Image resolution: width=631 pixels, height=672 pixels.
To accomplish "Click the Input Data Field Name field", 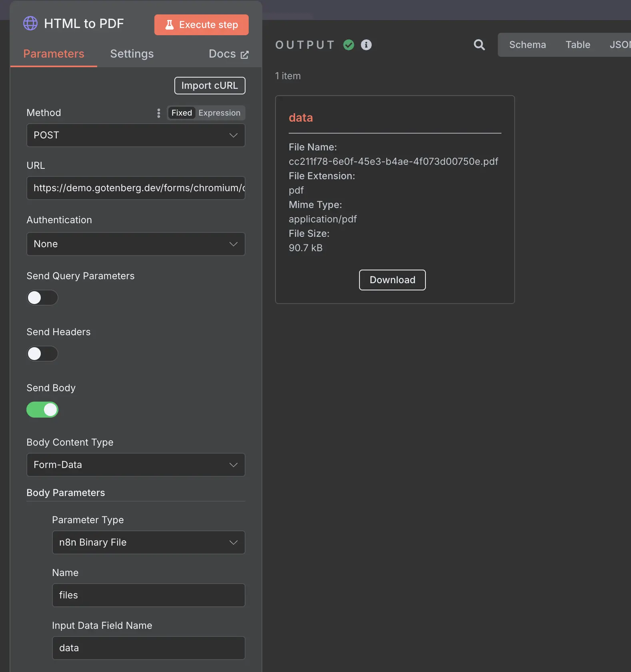I will [149, 648].
